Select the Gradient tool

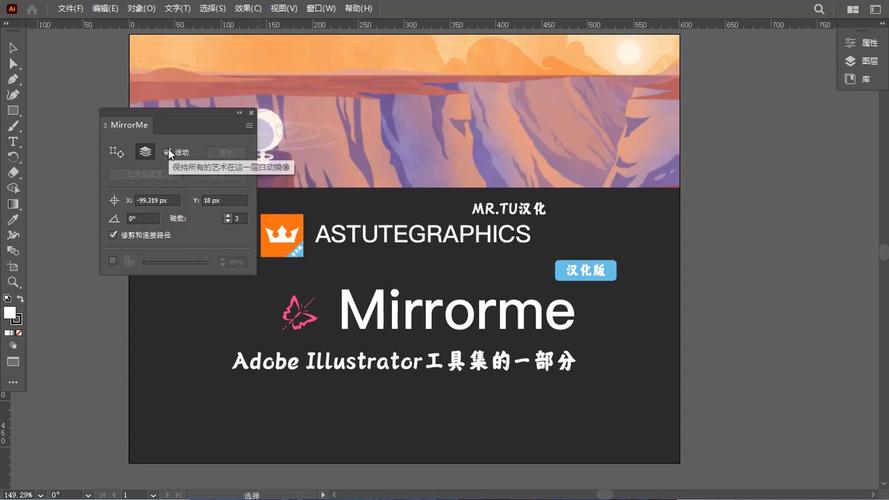pos(13,204)
